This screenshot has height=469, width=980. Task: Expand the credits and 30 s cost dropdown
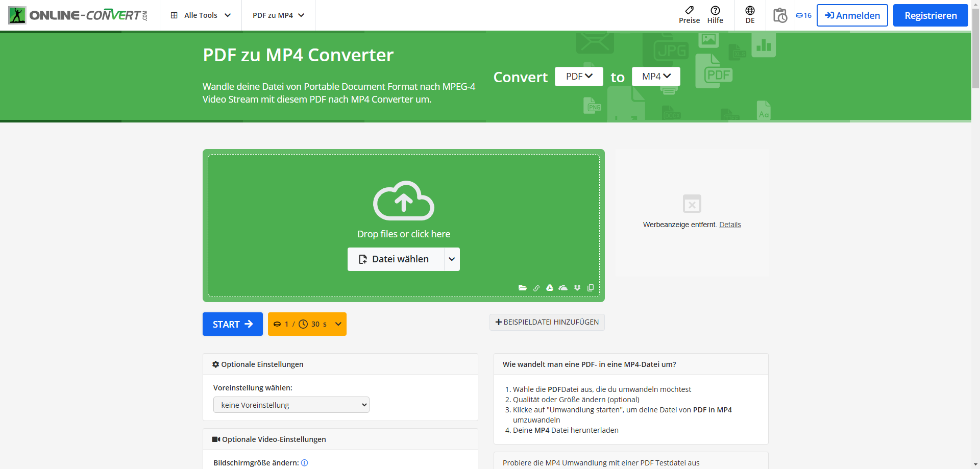pyautogui.click(x=307, y=324)
